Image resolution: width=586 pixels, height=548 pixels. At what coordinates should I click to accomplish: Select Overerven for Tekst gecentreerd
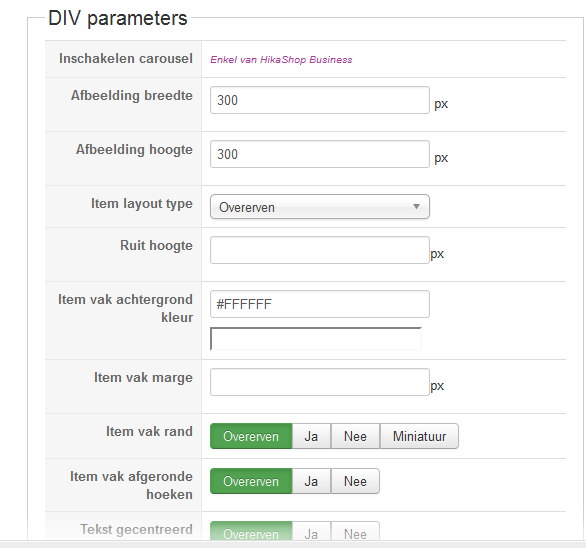251,531
